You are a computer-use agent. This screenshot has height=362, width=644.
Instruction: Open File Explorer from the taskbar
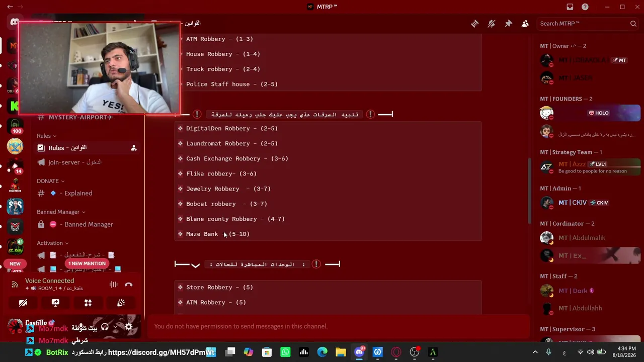(341, 352)
